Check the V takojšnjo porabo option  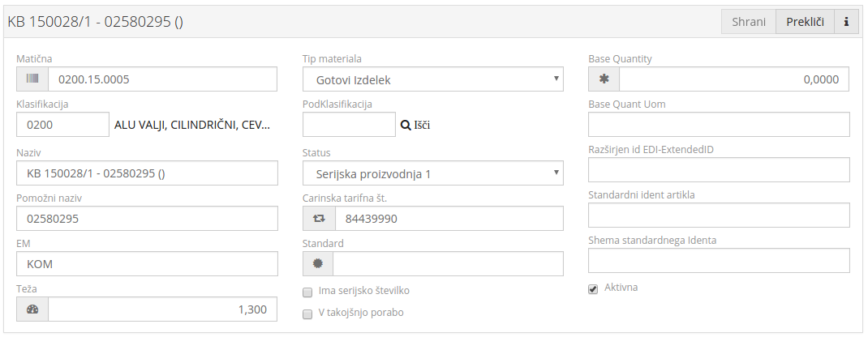pyautogui.click(x=307, y=314)
